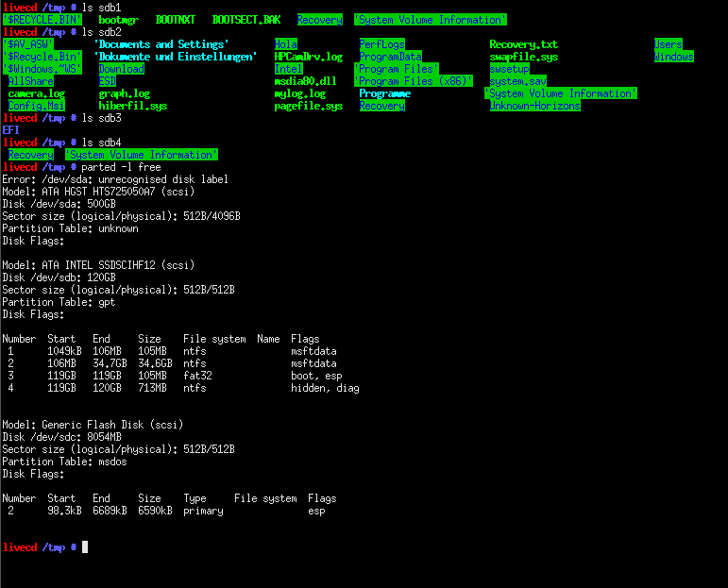Click the 98.3kB start value
Viewport: 728px width, 588px height.
64,511
